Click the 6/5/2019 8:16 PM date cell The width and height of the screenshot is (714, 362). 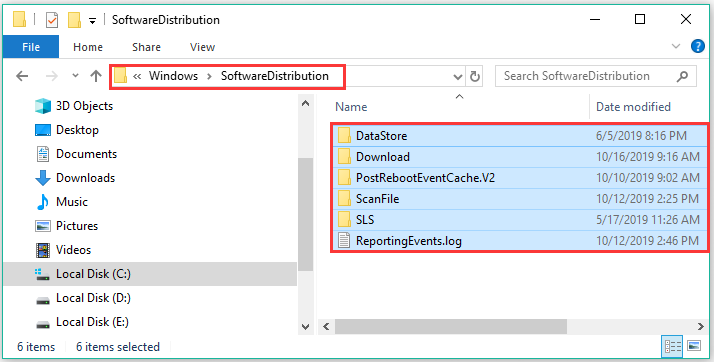[x=642, y=136]
